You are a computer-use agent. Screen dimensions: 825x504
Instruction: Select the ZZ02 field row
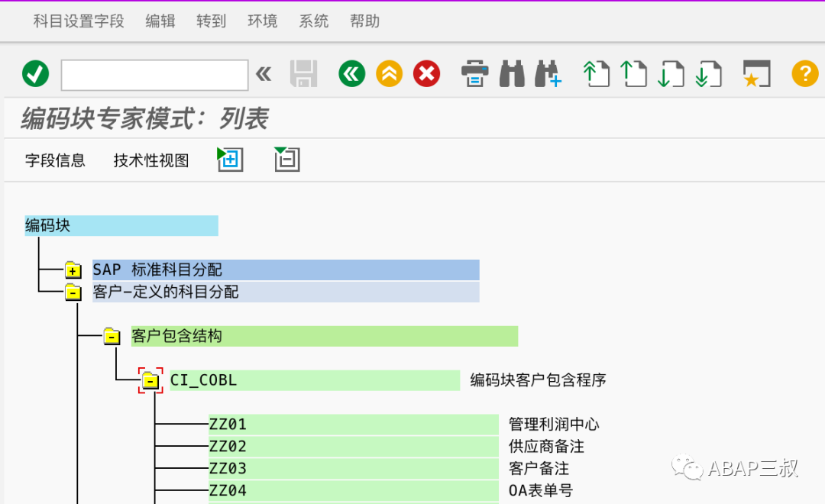tap(354, 446)
